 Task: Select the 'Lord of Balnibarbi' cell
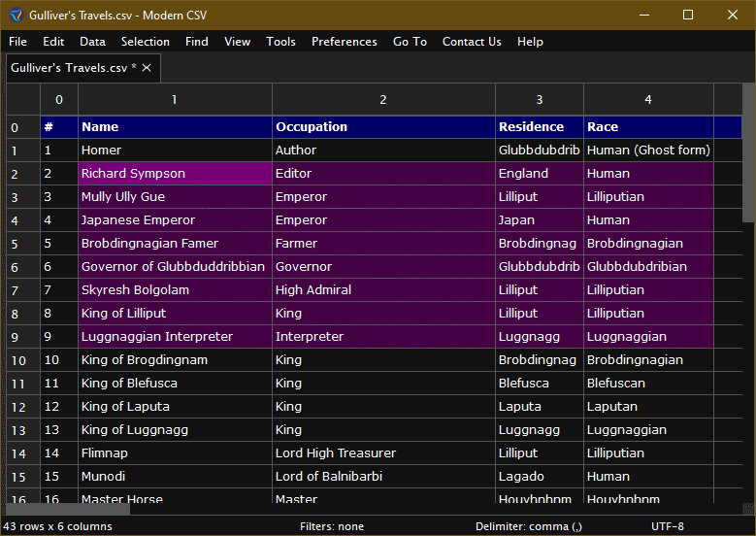(x=383, y=476)
